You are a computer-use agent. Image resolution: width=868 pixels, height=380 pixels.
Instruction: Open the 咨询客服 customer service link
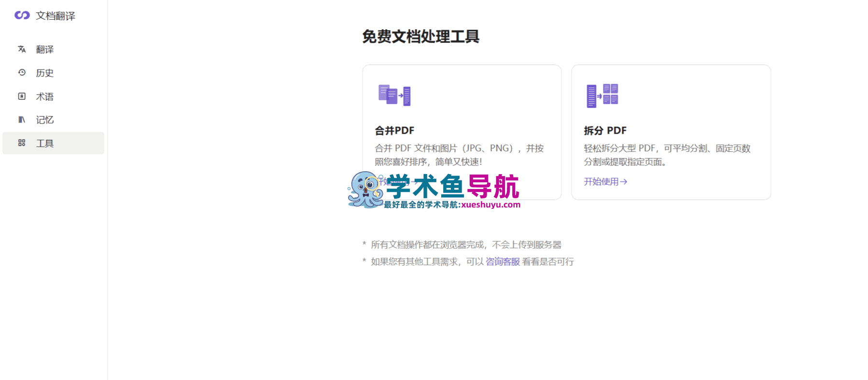tap(503, 262)
